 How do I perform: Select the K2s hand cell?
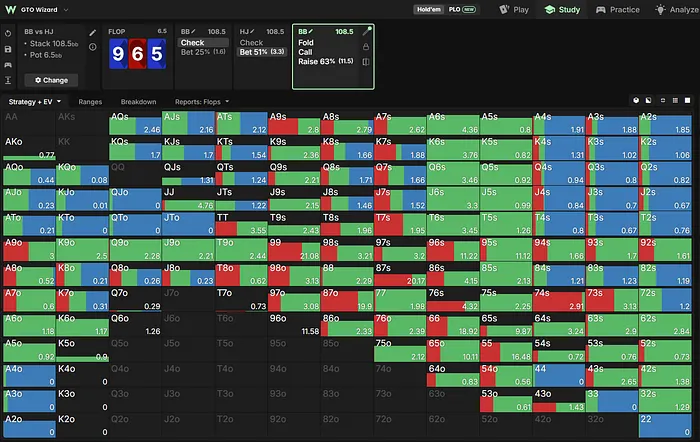coord(665,148)
